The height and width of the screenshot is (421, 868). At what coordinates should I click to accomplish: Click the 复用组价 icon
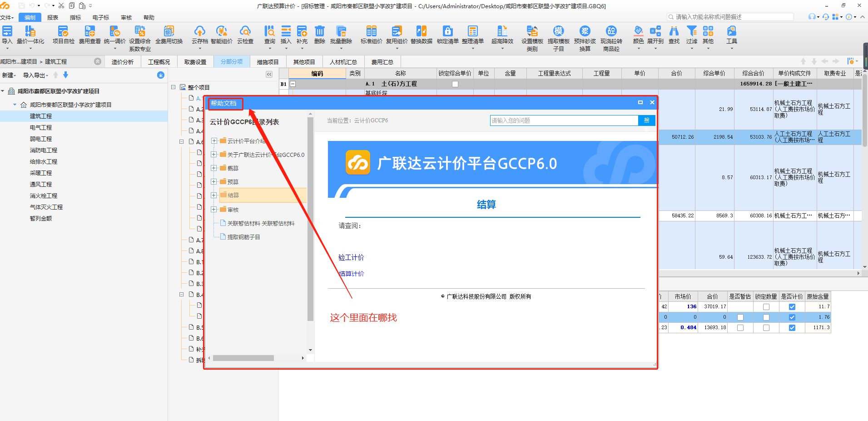[397, 31]
